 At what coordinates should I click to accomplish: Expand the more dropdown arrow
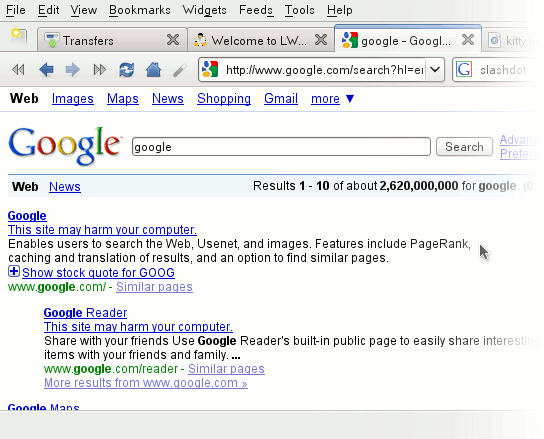350,99
